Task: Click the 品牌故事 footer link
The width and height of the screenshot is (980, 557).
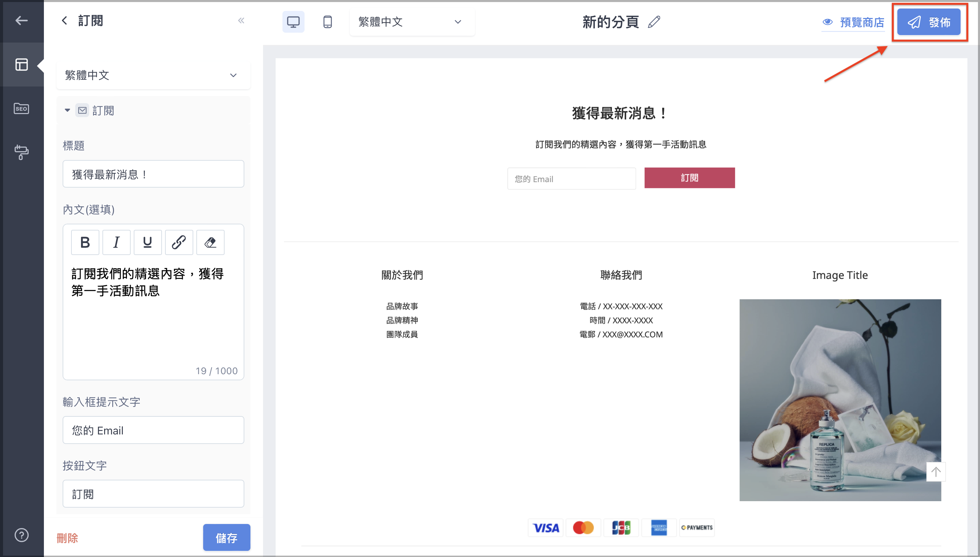Action: [402, 306]
